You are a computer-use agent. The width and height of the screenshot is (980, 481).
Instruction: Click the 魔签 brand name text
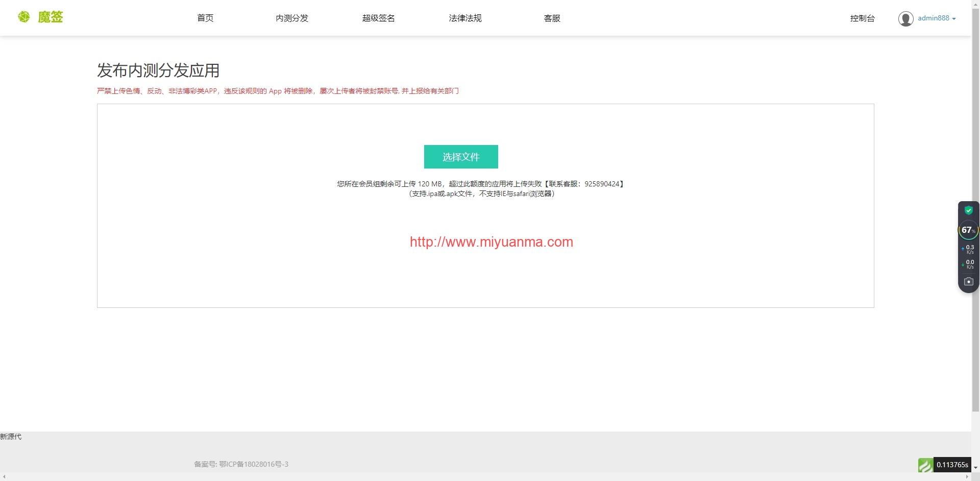tap(51, 17)
